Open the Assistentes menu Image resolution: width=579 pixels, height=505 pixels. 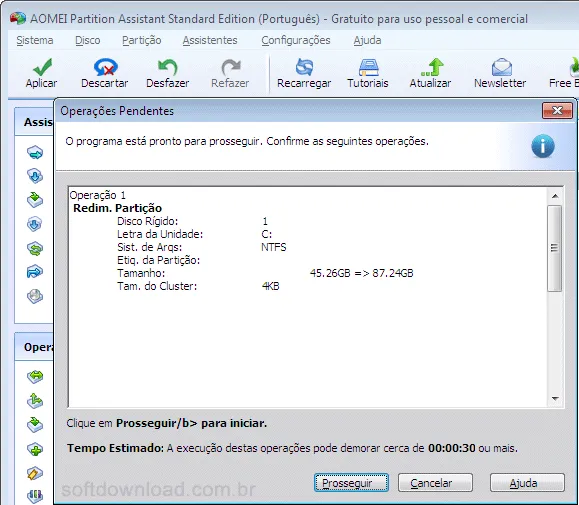pyautogui.click(x=210, y=40)
